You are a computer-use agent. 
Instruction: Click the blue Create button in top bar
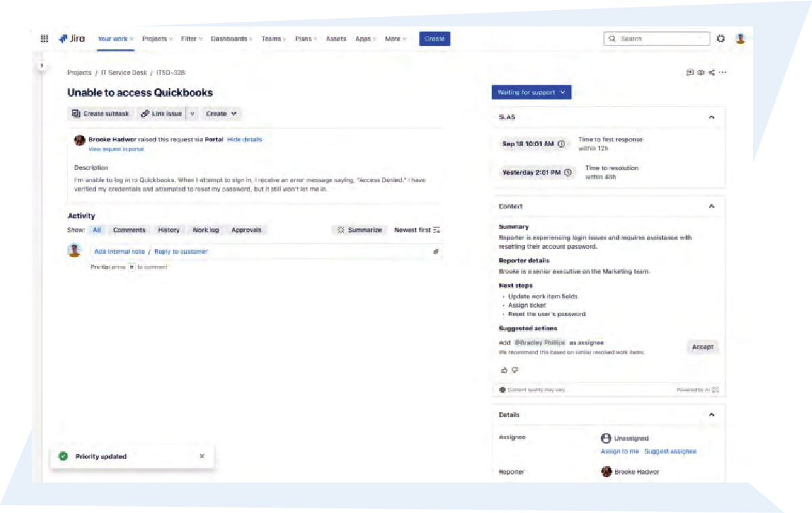434,39
